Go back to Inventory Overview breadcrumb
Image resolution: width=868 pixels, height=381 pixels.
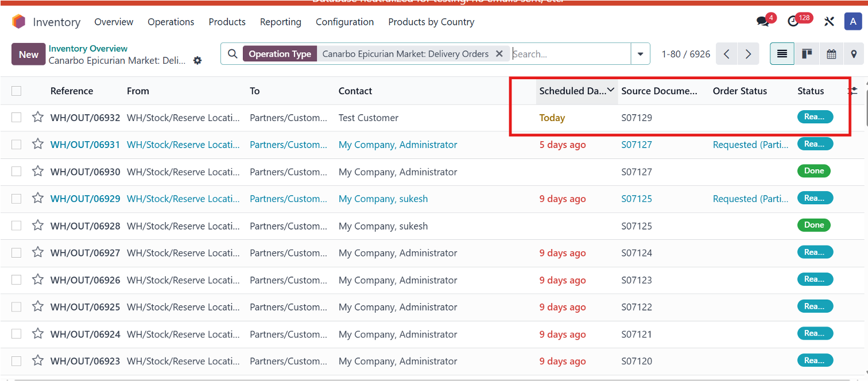[88, 49]
